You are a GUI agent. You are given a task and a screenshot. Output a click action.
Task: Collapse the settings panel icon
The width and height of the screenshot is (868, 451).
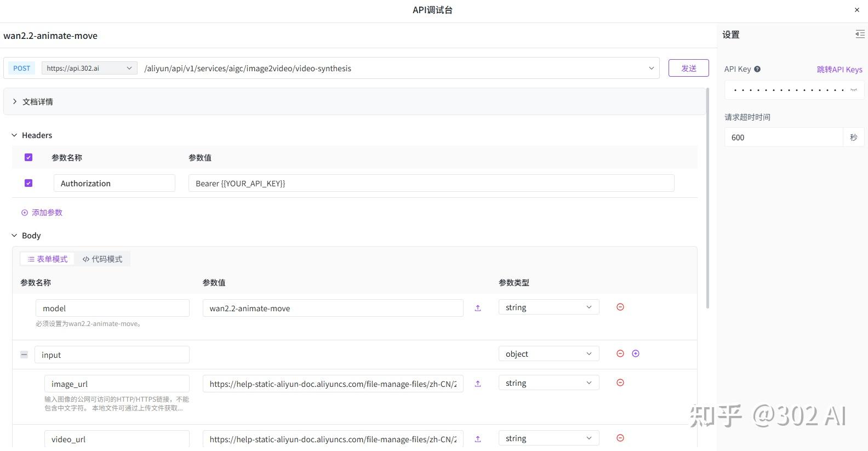pyautogui.click(x=860, y=35)
